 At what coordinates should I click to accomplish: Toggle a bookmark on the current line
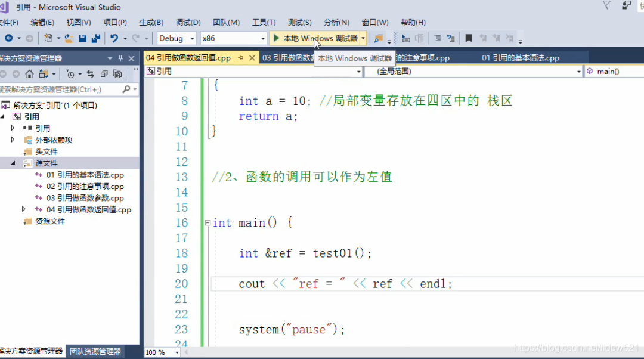(x=469, y=38)
